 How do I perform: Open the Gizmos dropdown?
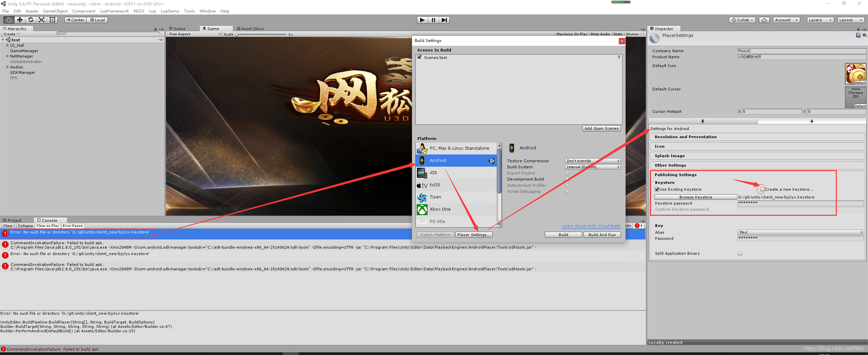coord(634,34)
